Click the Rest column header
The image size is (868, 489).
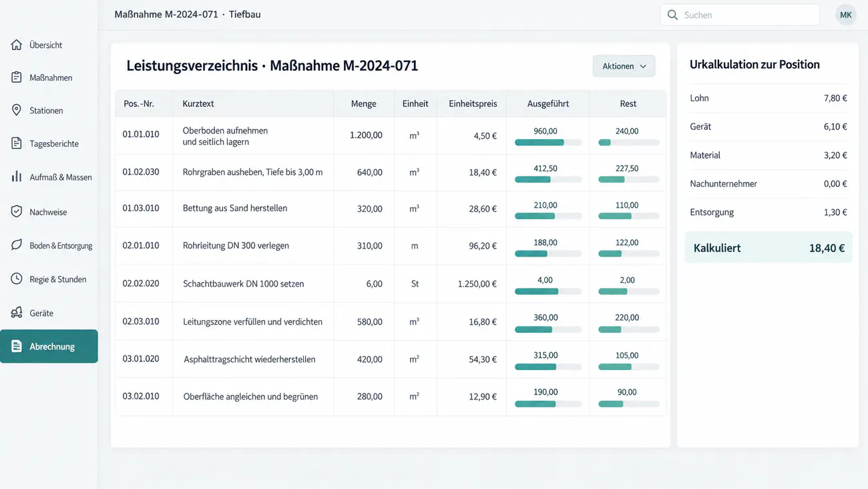click(x=628, y=104)
